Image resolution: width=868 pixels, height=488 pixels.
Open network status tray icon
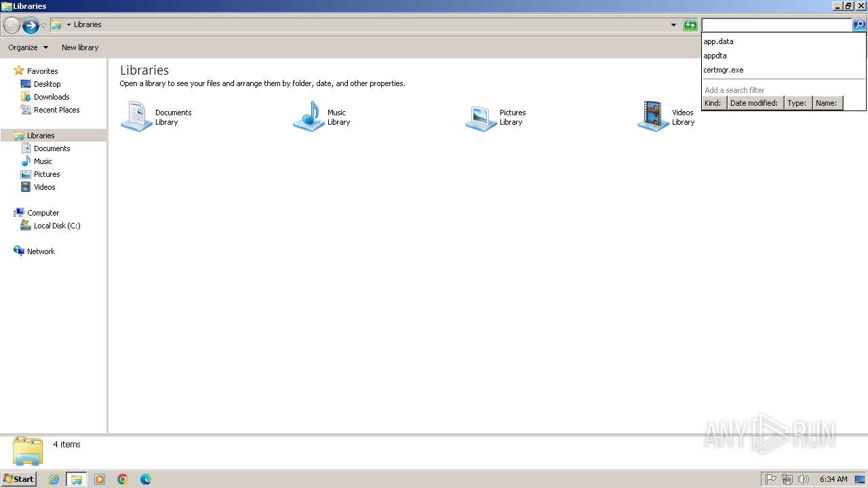tap(787, 479)
